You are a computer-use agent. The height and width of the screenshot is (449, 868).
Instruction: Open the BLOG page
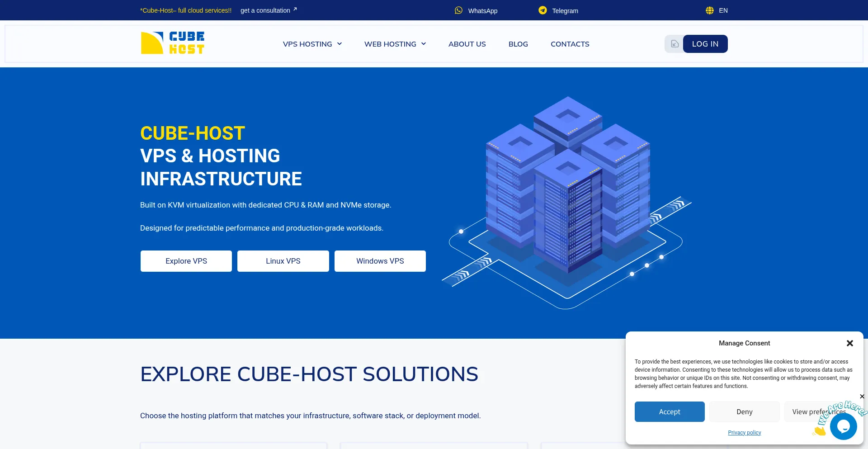(x=518, y=44)
